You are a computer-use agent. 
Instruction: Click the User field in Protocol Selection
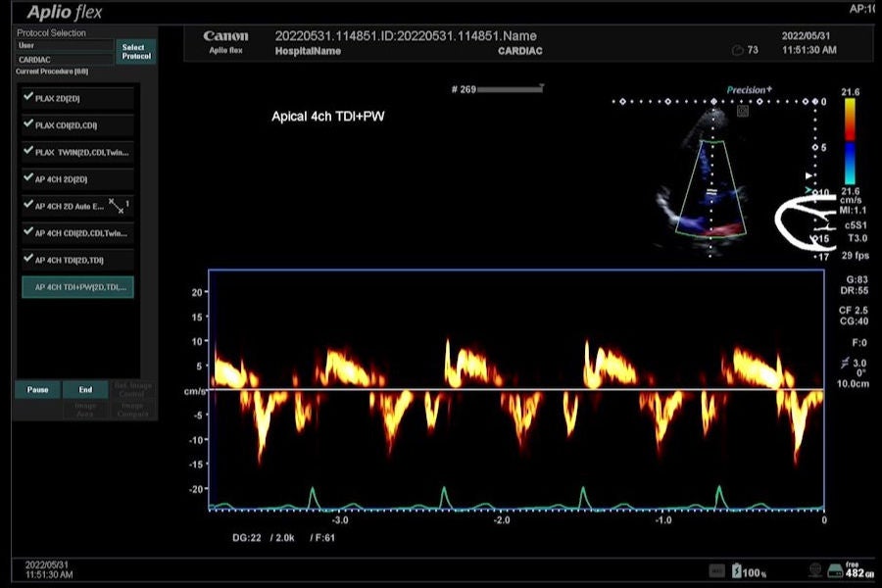click(x=65, y=46)
